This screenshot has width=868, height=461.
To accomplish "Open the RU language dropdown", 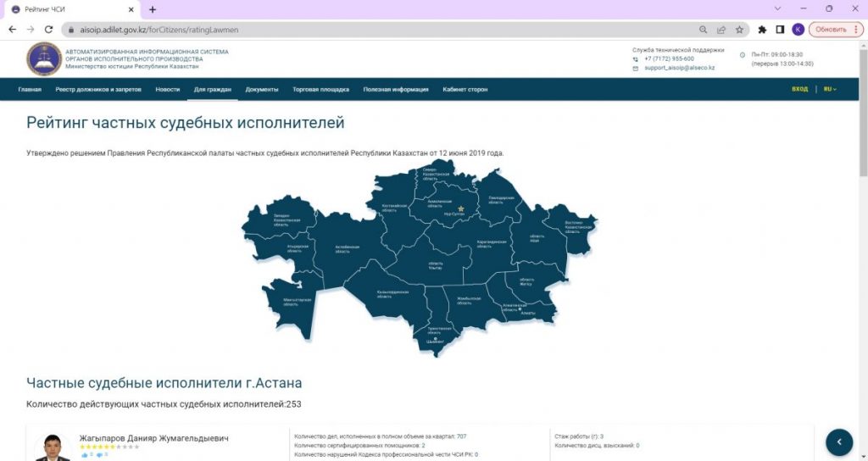I will pyautogui.click(x=830, y=89).
